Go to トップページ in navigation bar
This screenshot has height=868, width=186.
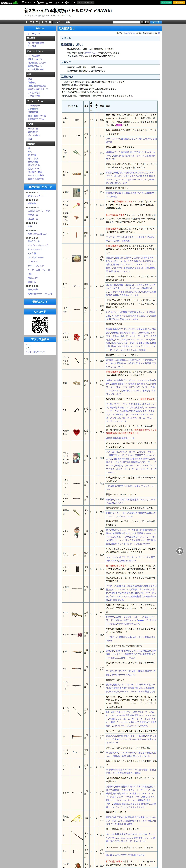point(32,22)
